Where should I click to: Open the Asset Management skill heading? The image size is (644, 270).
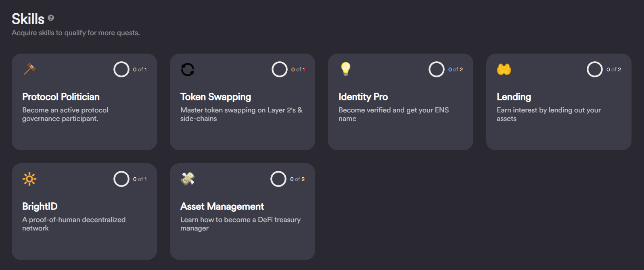pos(222,207)
